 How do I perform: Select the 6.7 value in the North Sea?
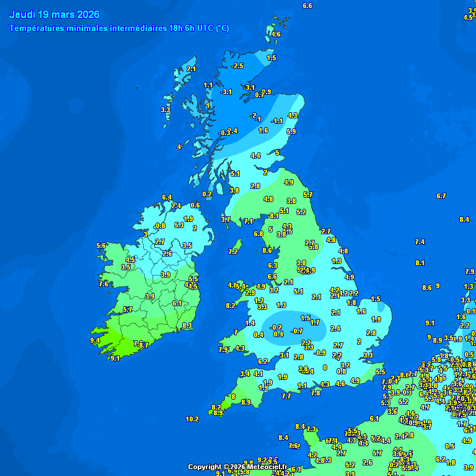441,196
